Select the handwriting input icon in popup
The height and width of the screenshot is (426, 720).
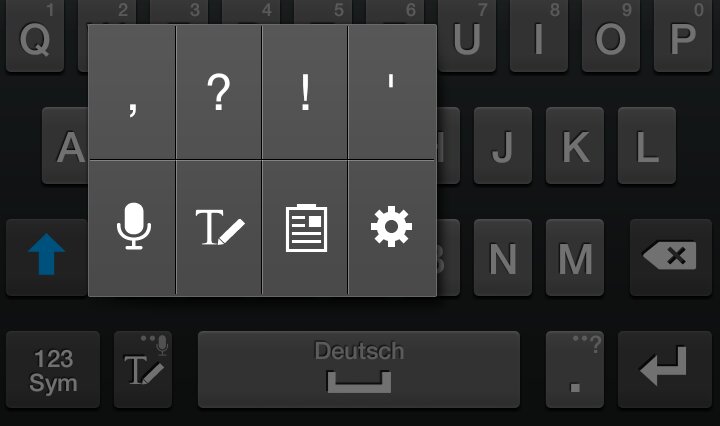(x=219, y=228)
